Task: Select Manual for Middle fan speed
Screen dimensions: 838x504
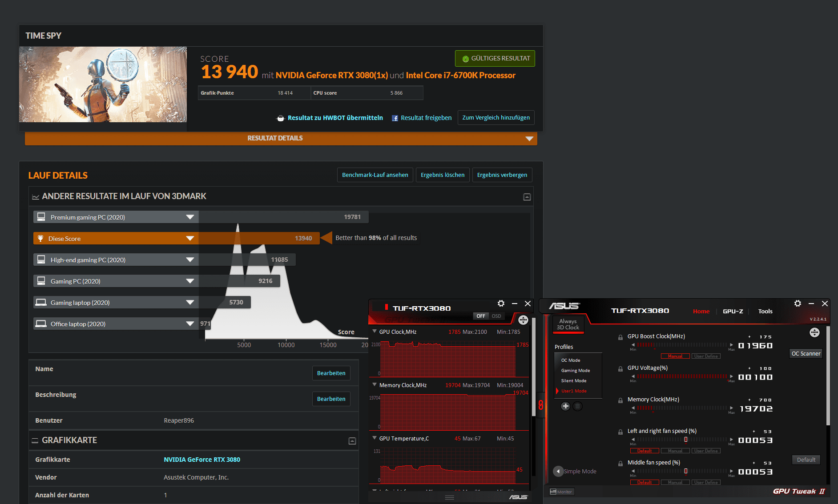Action: pos(675,482)
